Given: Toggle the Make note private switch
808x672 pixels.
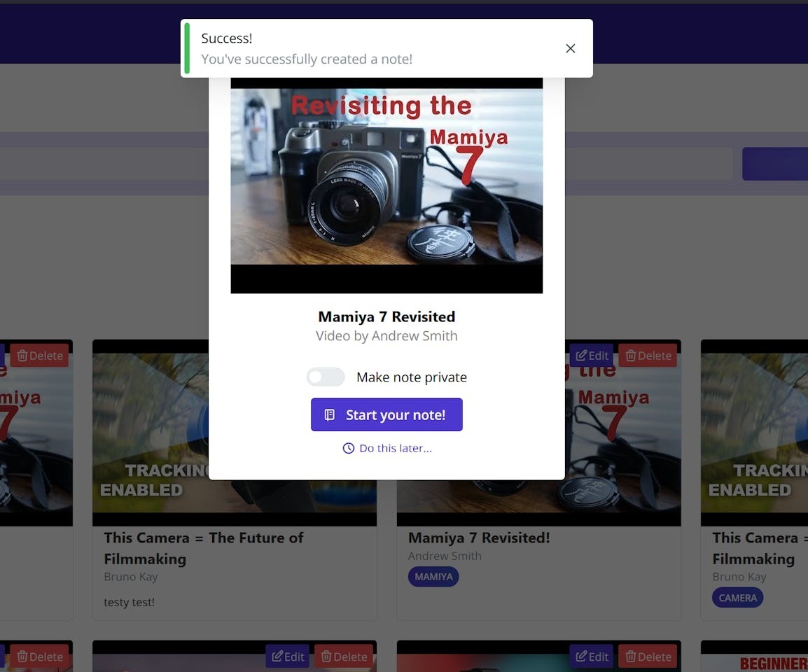Looking at the screenshot, I should point(326,377).
